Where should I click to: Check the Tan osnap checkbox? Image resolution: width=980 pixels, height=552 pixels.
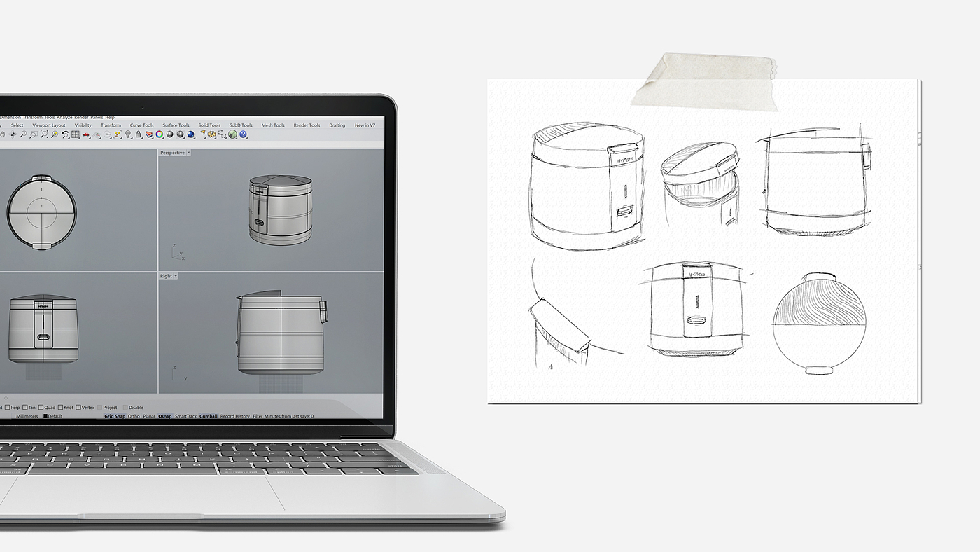coord(25,408)
